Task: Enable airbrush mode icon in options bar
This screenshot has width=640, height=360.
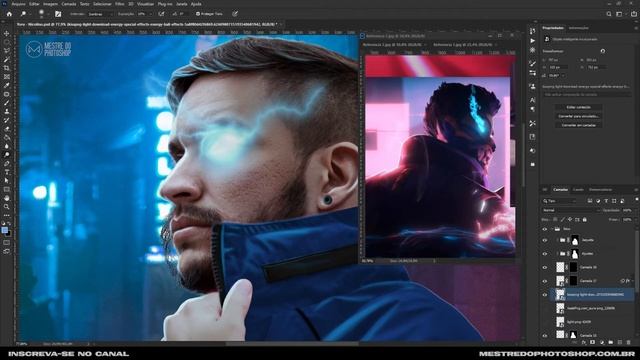Action: coord(162,14)
